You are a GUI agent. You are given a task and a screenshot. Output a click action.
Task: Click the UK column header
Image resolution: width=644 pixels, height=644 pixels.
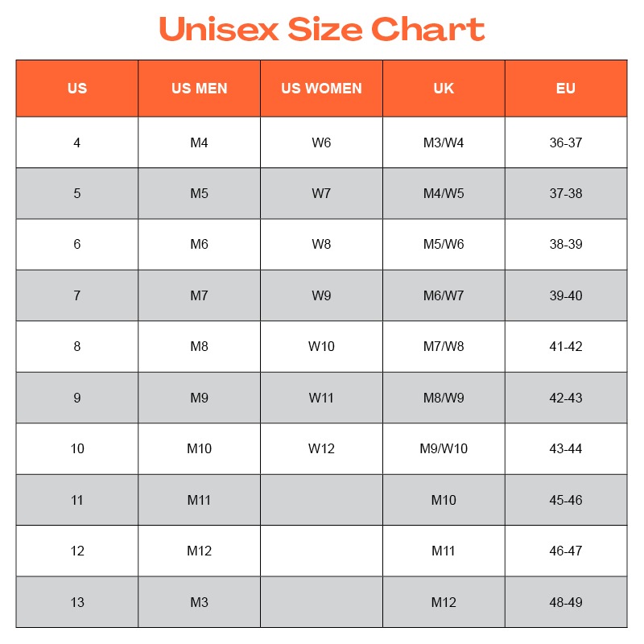pyautogui.click(x=444, y=89)
